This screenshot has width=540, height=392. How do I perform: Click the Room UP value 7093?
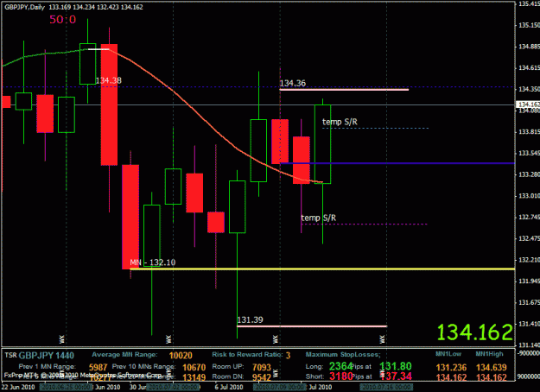point(262,368)
